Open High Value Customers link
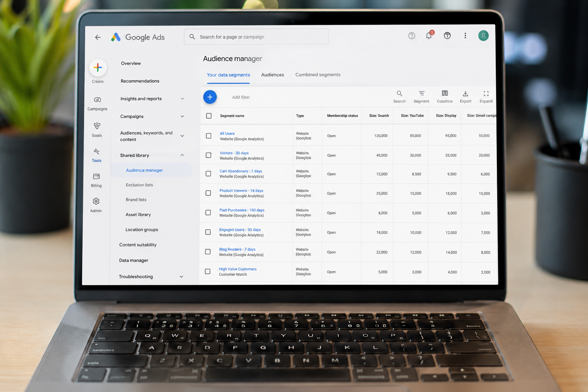 click(238, 269)
